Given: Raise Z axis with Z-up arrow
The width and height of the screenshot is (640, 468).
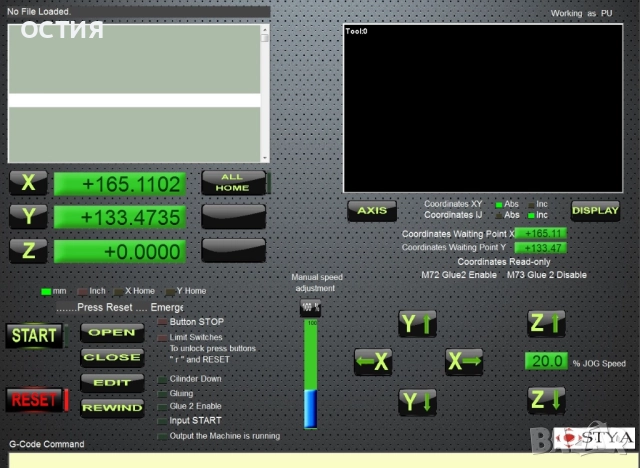Looking at the screenshot, I should 547,323.
